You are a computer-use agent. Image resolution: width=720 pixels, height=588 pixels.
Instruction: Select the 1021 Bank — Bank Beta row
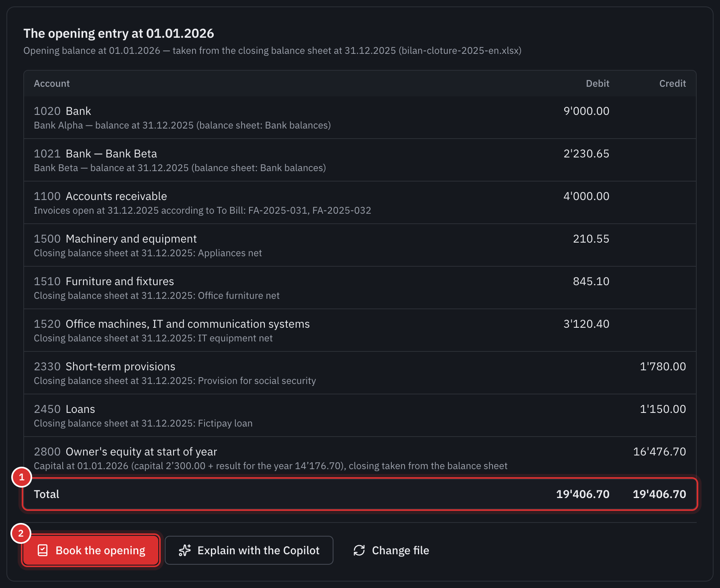[x=360, y=160]
